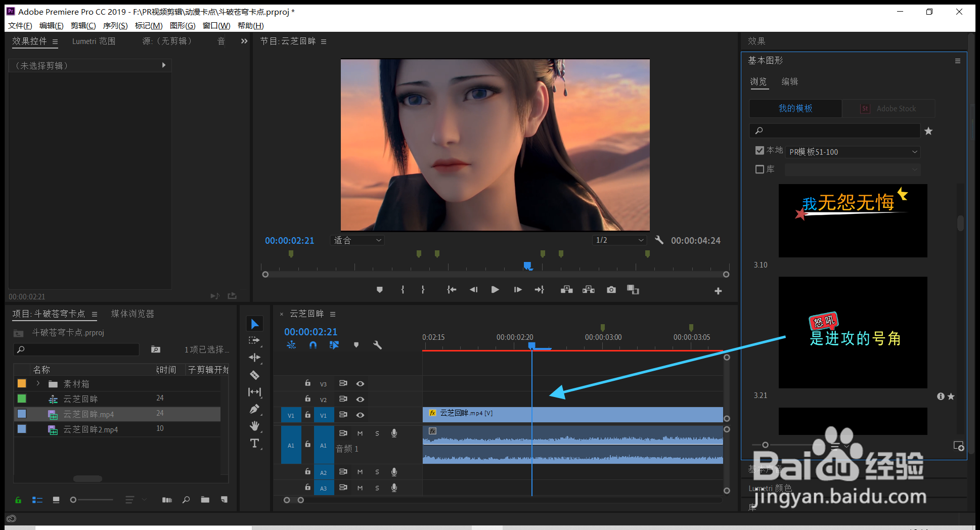Switch to the Lumetri 范围 tab

(94, 41)
